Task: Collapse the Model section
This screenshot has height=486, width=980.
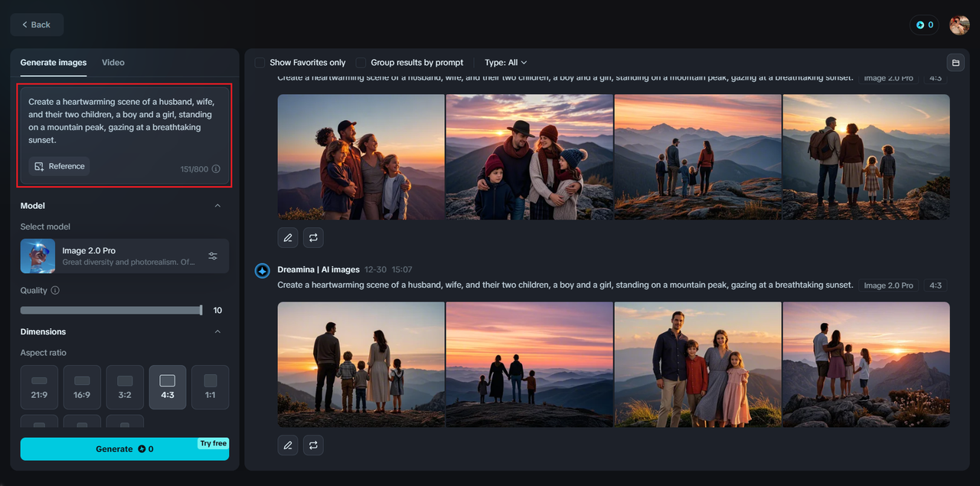Action: tap(217, 206)
